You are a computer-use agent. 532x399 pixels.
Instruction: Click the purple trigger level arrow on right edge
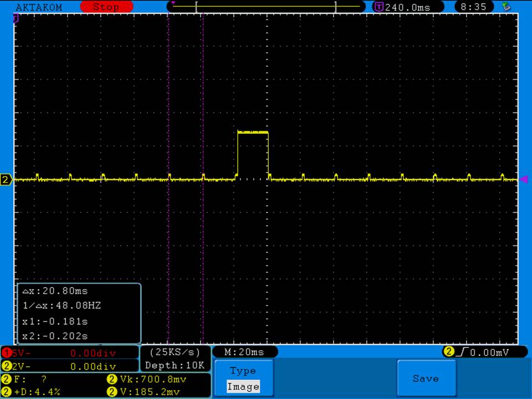click(523, 179)
